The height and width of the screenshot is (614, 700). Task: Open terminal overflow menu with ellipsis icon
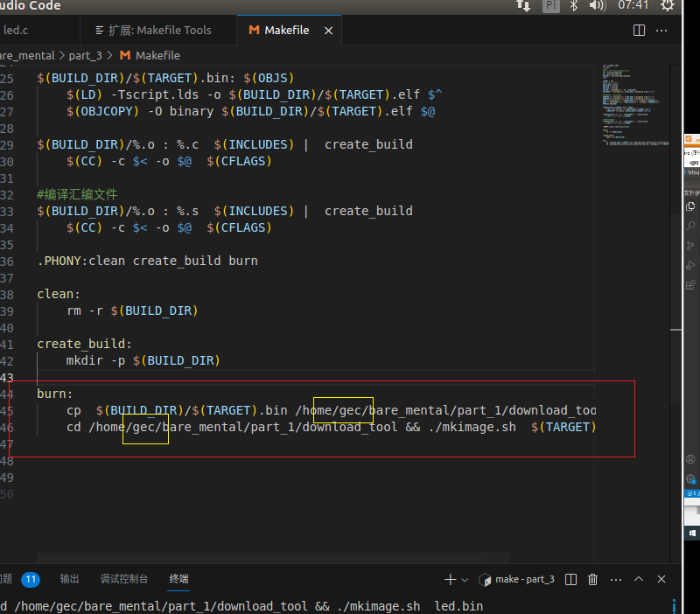tap(615, 579)
